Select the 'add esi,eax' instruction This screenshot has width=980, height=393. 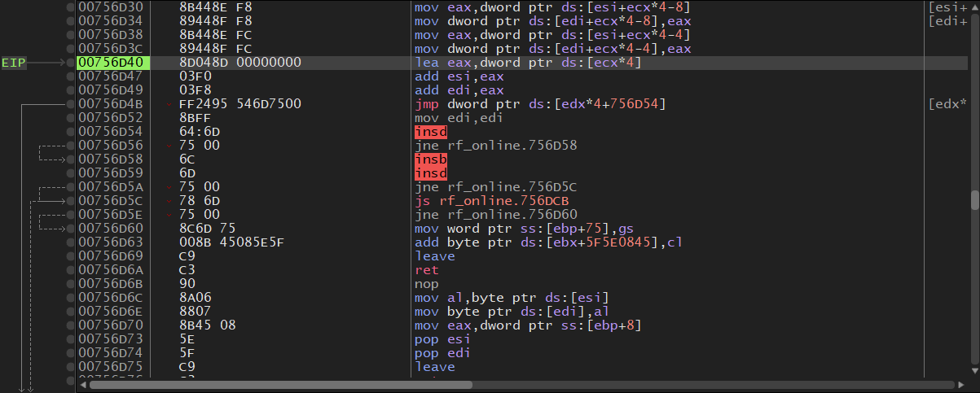click(x=459, y=76)
